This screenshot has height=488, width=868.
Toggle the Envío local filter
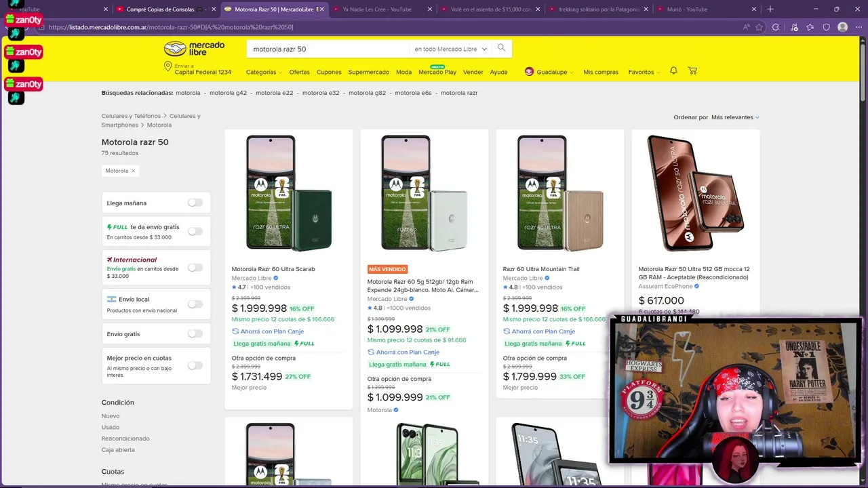pos(195,304)
